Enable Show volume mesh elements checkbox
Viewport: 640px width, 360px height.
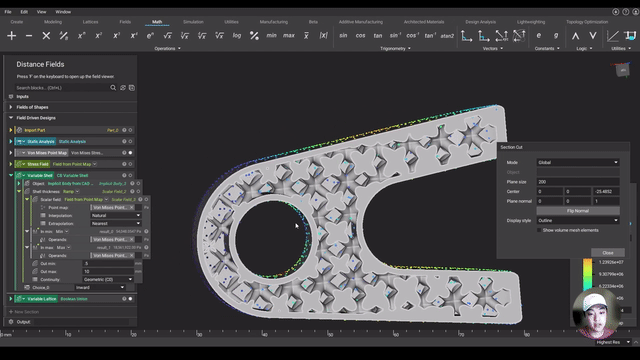[x=539, y=230]
